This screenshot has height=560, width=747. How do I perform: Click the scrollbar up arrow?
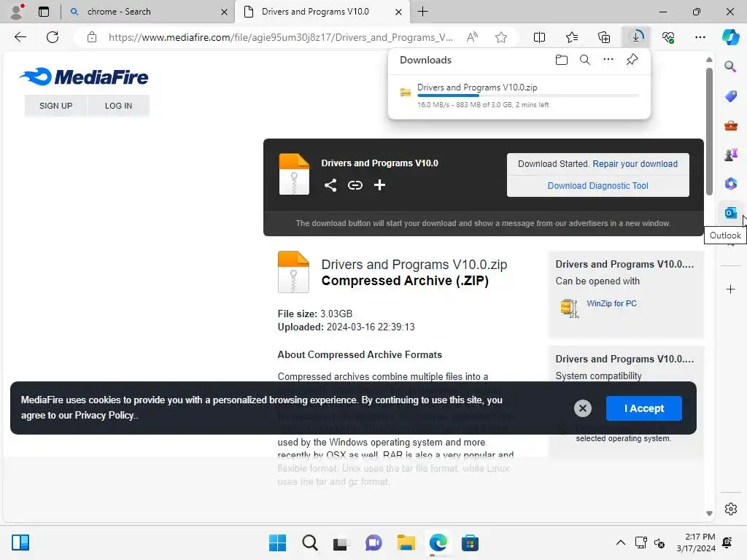tap(709, 60)
